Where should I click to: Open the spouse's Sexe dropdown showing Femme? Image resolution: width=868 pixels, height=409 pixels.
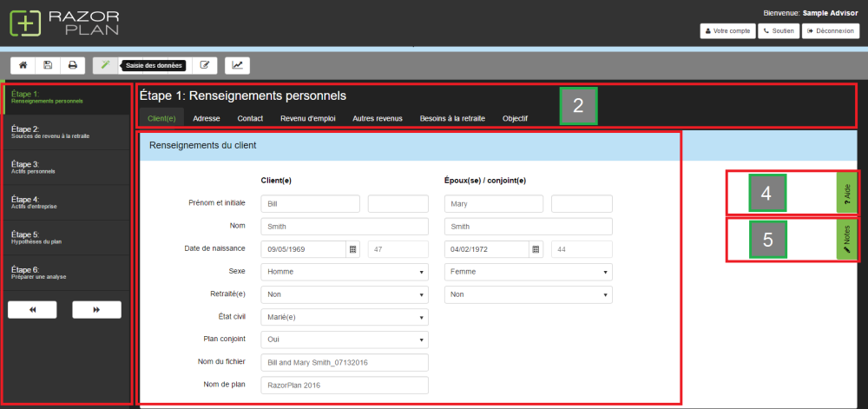pos(528,273)
